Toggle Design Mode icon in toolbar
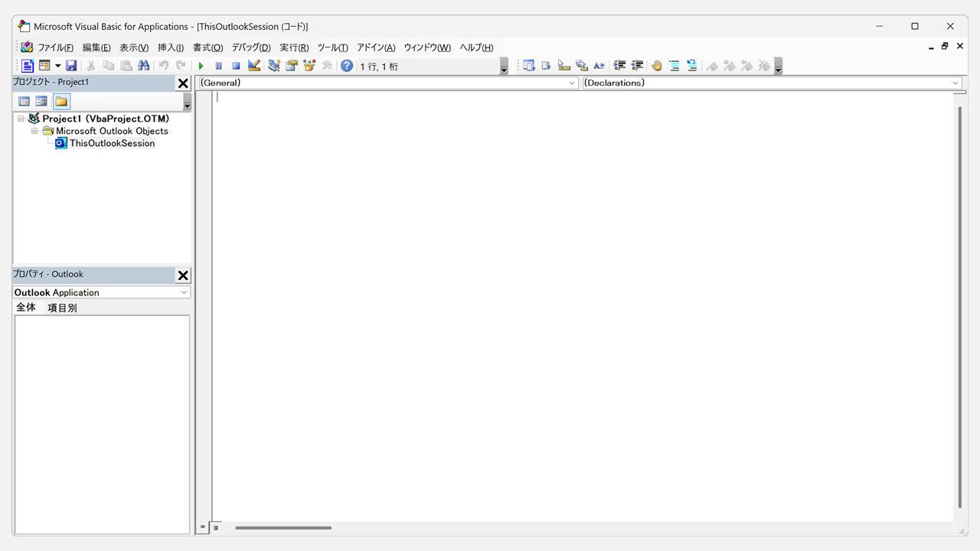Screen dimensions: 980x551 254,66
